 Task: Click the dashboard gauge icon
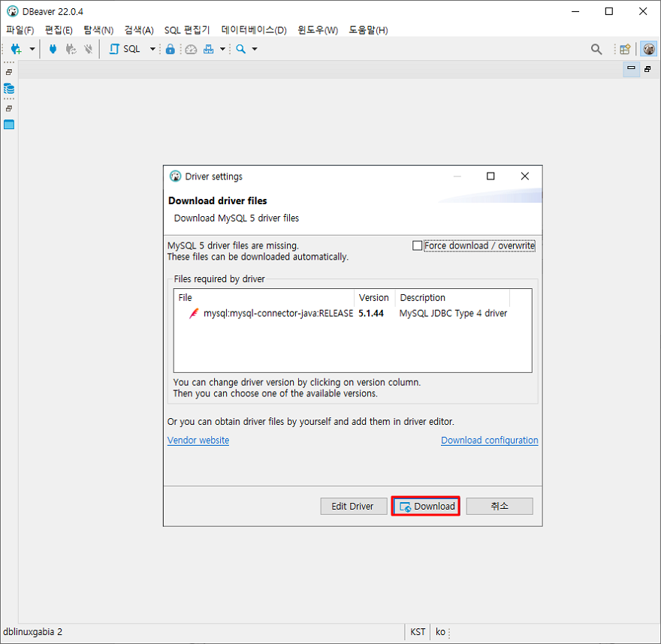pos(191,50)
